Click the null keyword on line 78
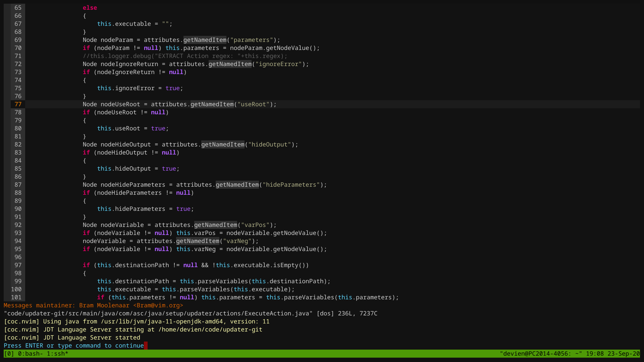Image resolution: width=644 pixels, height=362 pixels. [158, 112]
